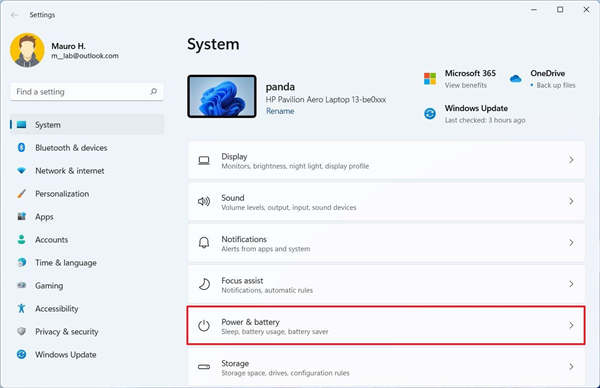Open Accessibility category
This screenshot has width=600, height=388.
pyautogui.click(x=87, y=308)
